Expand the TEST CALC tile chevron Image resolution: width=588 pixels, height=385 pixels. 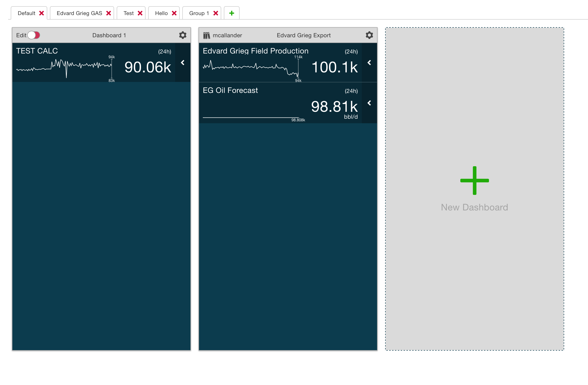(x=183, y=63)
